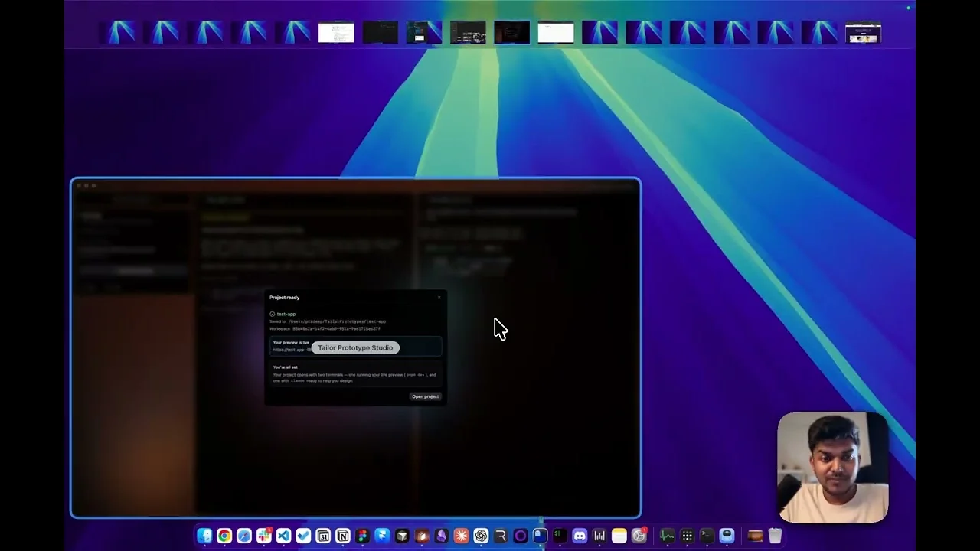
Task: Click the "Saved to" project path line
Action: pyautogui.click(x=329, y=321)
